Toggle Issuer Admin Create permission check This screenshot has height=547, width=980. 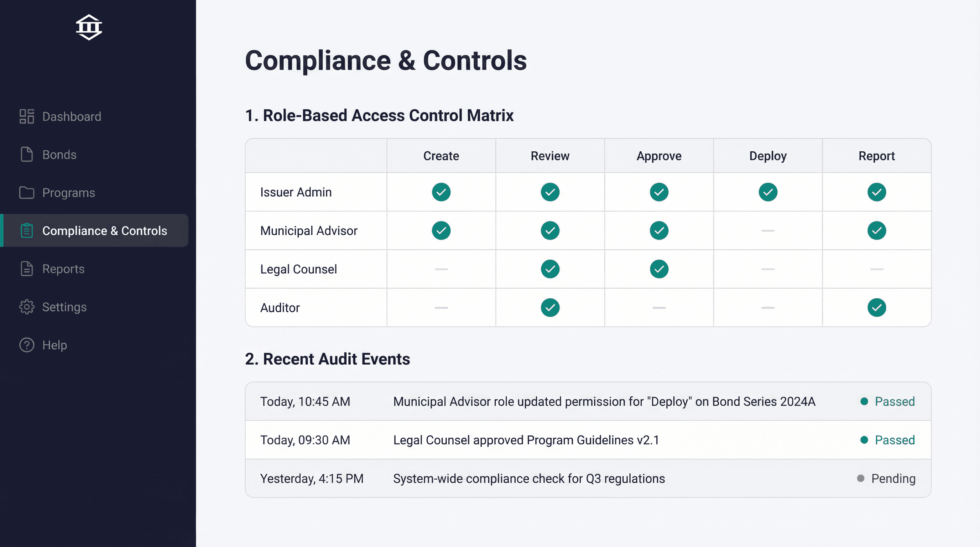coord(441,192)
